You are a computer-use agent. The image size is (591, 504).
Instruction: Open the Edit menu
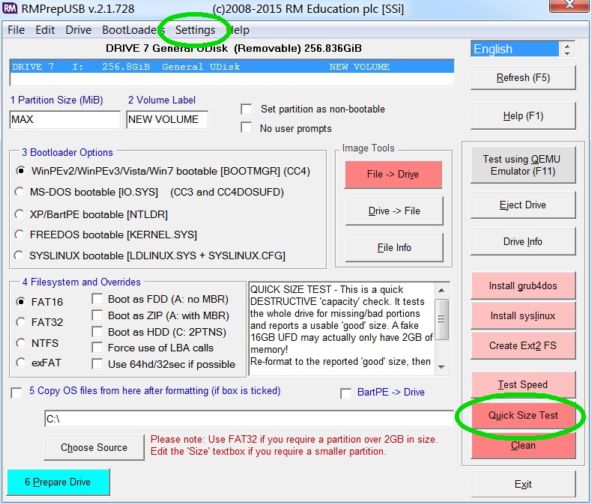coord(45,30)
